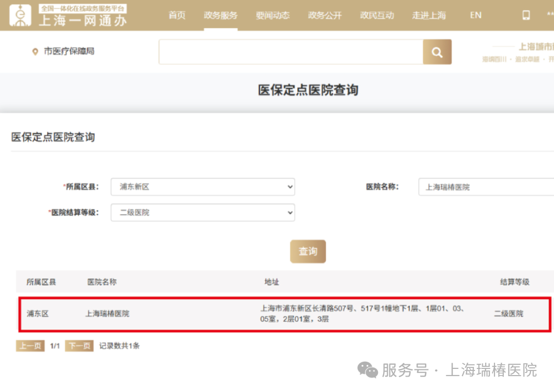
Task: Open the 医院结算等级 hospital level dropdown
Action: [x=203, y=212]
